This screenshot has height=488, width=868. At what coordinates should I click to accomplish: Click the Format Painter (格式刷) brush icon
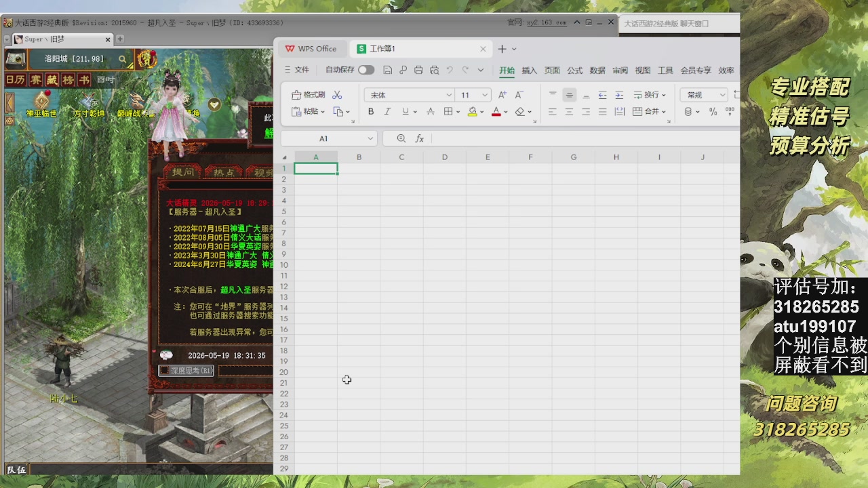(x=296, y=95)
